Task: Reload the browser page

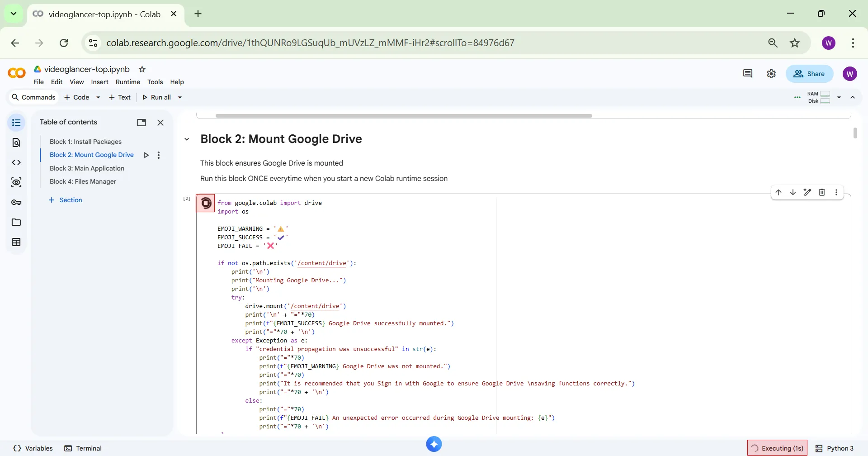Action: pyautogui.click(x=64, y=43)
